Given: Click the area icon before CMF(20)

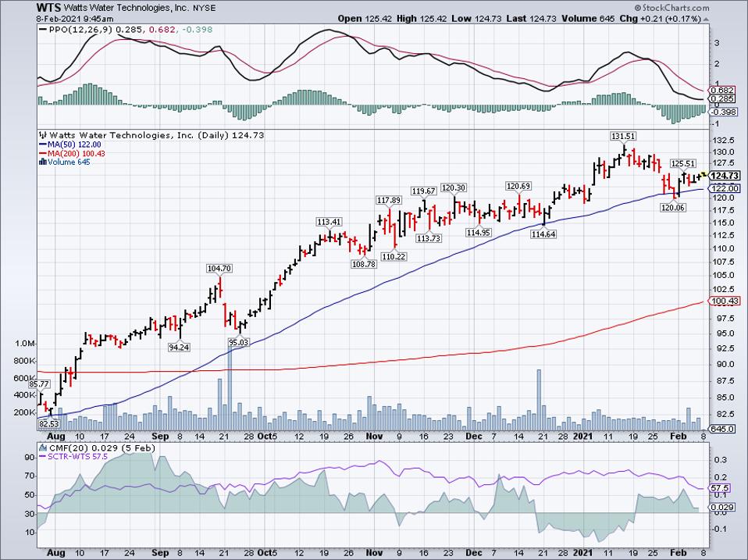Looking at the screenshot, I should click(44, 448).
